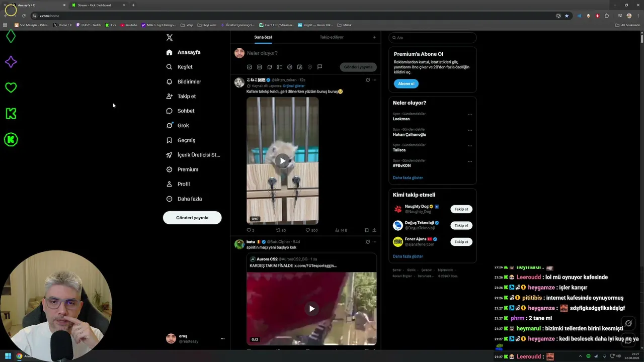Click the Abone ol Premium button
Screen dimensions: 644x362
click(x=406, y=83)
